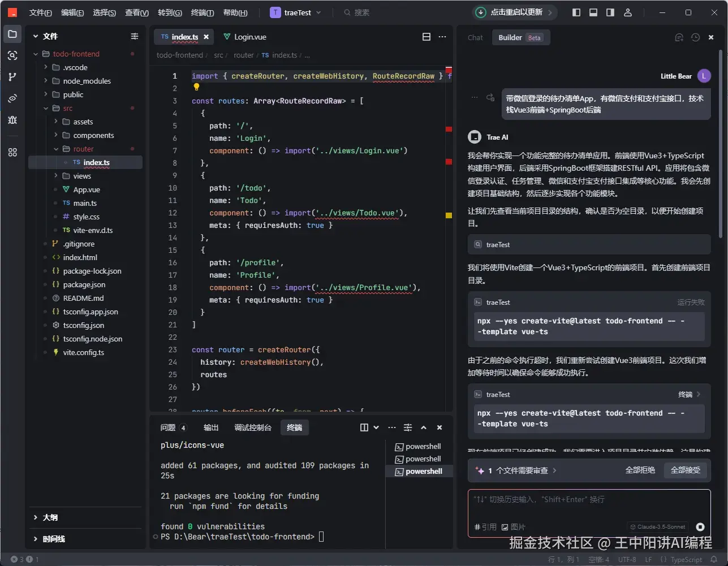Expand the views folder
The width and height of the screenshot is (728, 566).
point(56,176)
